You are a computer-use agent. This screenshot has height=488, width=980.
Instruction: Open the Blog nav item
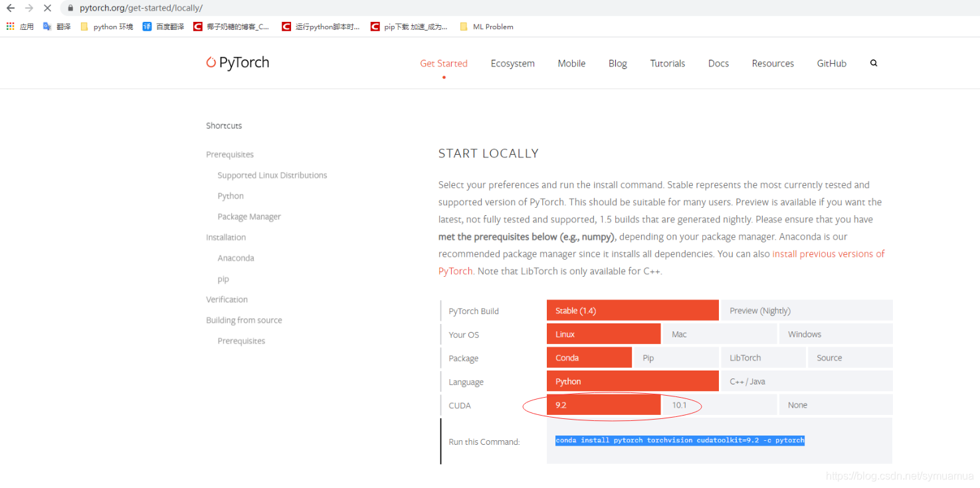click(617, 63)
